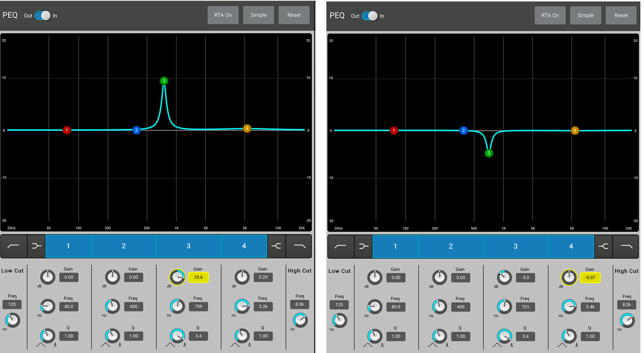Click orange band 4 node on right graph
The image size is (644, 353).
click(x=575, y=130)
